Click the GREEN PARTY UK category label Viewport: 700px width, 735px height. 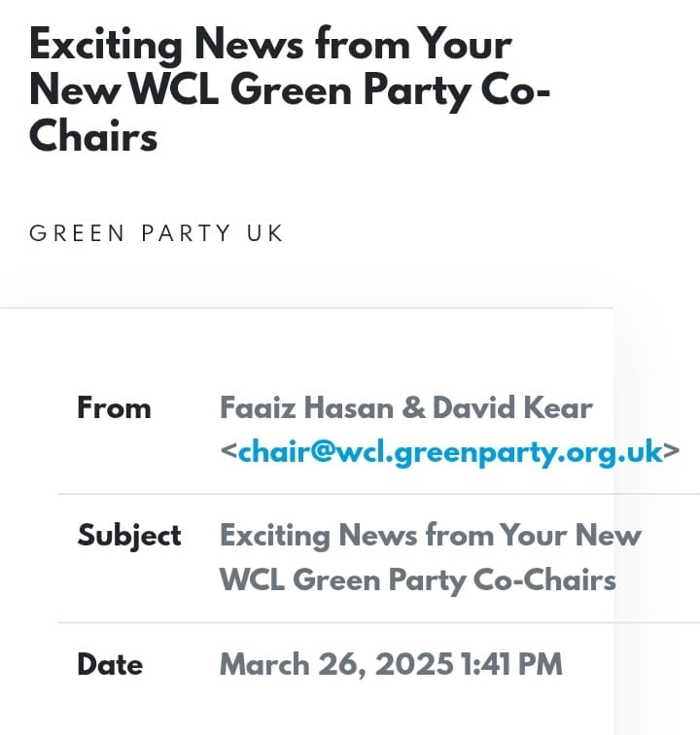pyautogui.click(x=157, y=233)
